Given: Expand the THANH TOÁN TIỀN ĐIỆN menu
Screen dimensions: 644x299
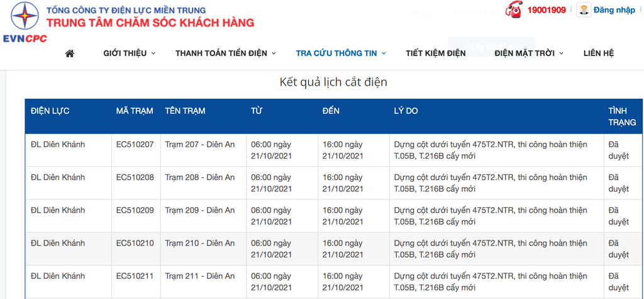Looking at the screenshot, I should coord(226,53).
